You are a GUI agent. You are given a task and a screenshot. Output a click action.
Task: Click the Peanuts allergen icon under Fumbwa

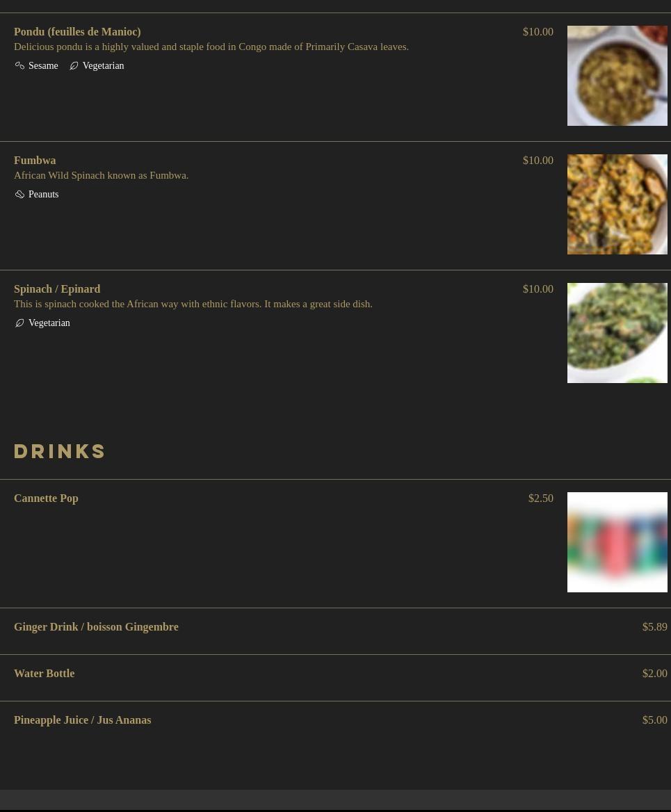point(19,194)
